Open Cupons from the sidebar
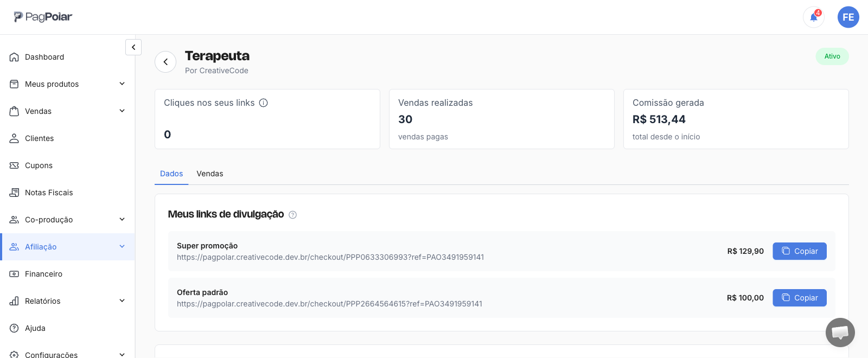Image resolution: width=868 pixels, height=358 pixels. [68, 165]
